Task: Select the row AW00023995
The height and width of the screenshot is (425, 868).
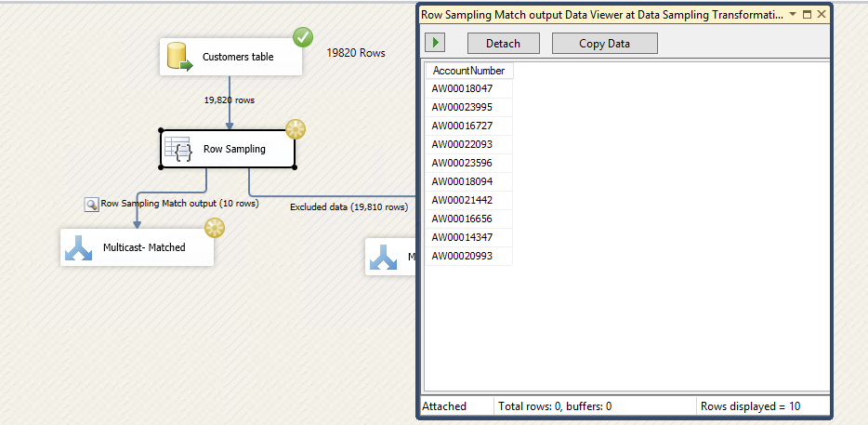Action: 469,107
